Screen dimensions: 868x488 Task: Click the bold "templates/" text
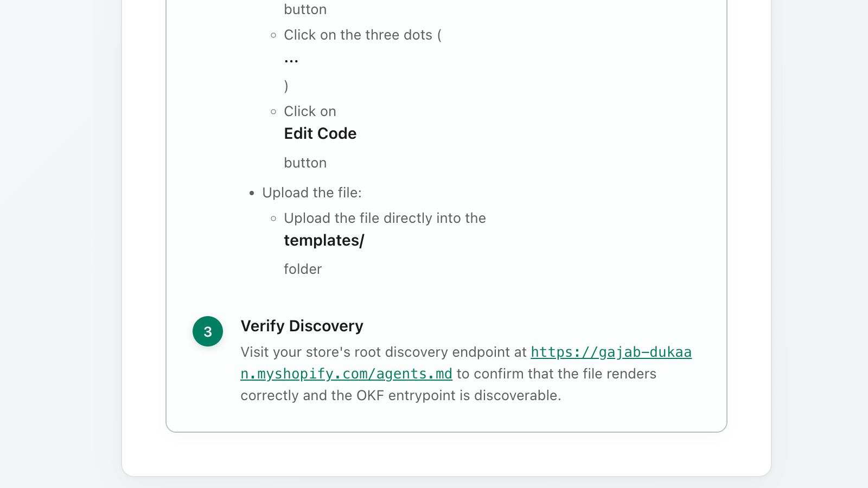pos(324,240)
